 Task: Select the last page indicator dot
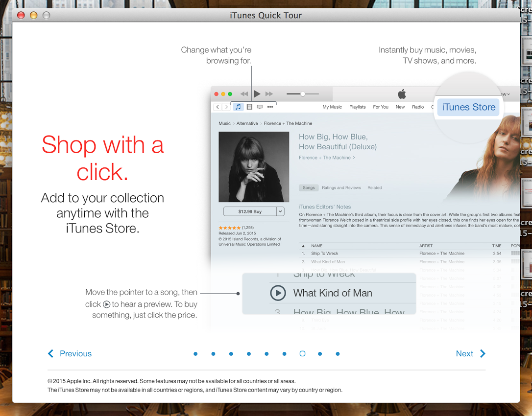338,354
